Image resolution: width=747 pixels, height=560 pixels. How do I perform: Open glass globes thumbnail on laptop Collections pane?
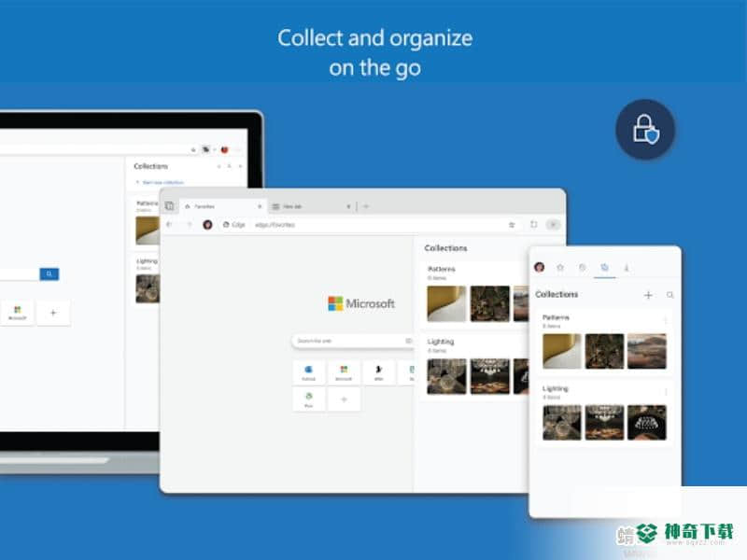coord(148,288)
